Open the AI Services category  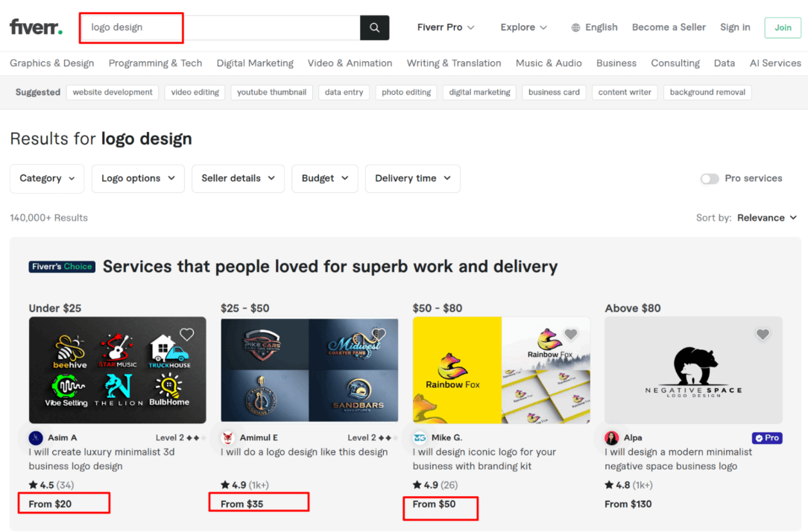pyautogui.click(x=775, y=63)
